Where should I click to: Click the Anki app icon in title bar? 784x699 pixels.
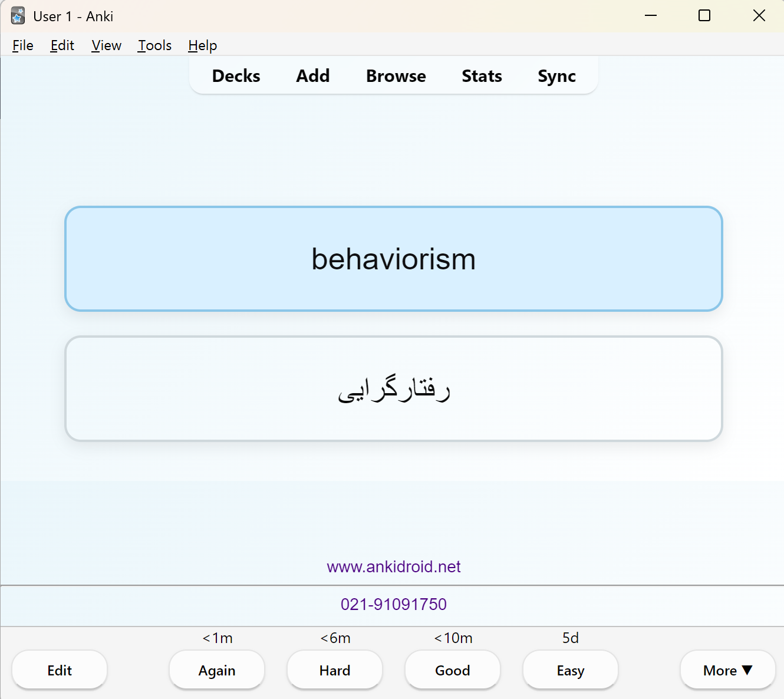18,16
